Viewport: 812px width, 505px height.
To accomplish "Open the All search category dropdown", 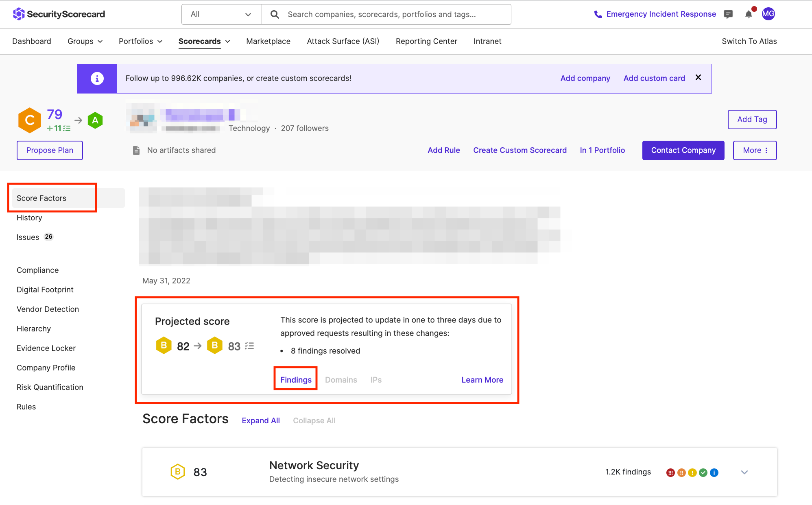I will (x=222, y=14).
